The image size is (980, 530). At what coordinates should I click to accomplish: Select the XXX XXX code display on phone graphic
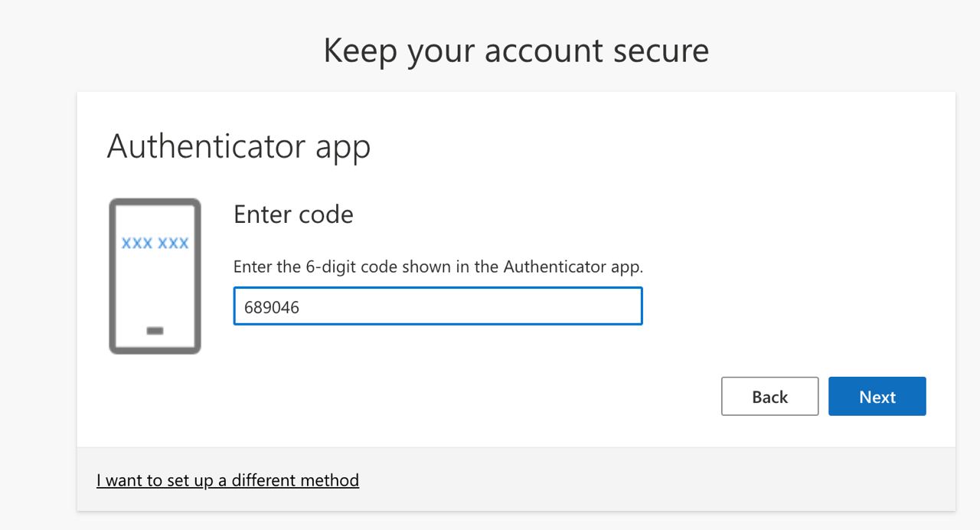pos(154,243)
